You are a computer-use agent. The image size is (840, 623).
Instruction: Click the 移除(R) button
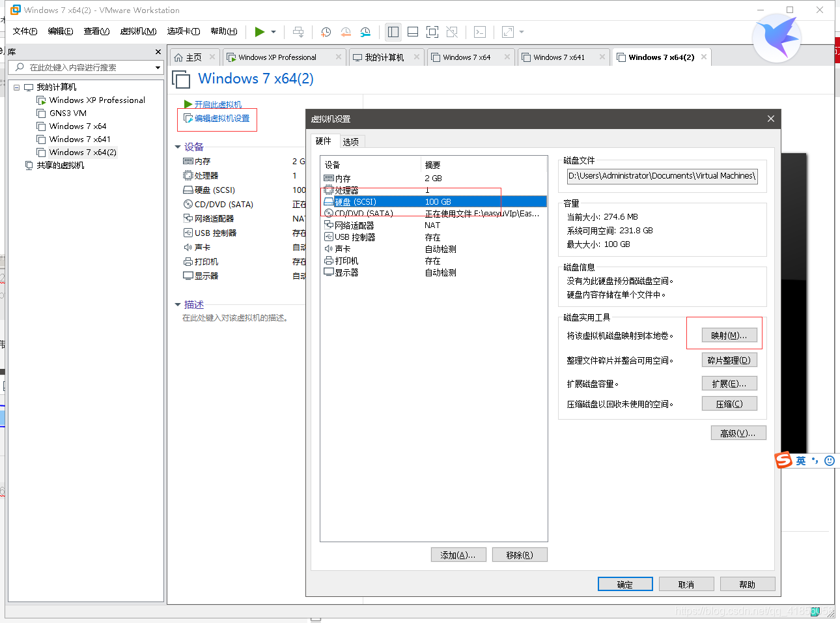tap(520, 555)
